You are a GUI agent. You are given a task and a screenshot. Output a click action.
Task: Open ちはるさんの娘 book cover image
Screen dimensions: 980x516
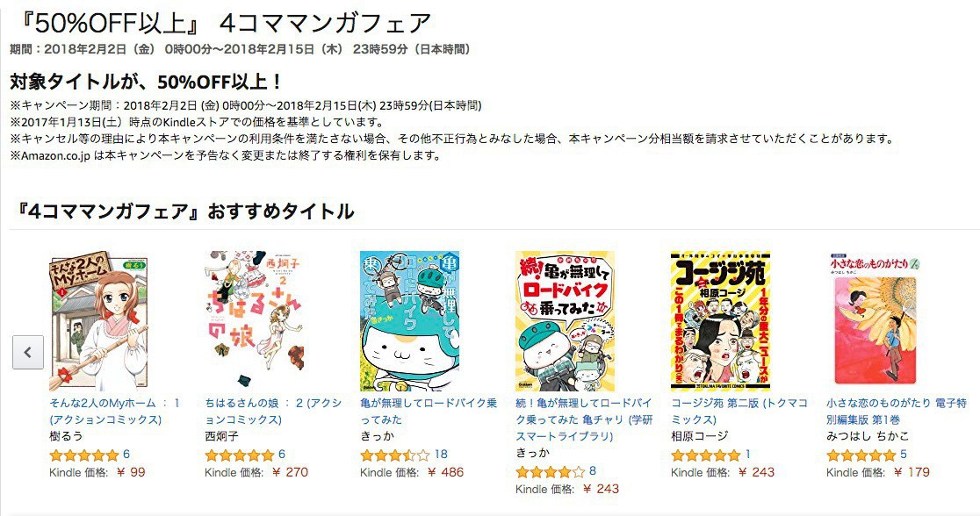coord(255,321)
